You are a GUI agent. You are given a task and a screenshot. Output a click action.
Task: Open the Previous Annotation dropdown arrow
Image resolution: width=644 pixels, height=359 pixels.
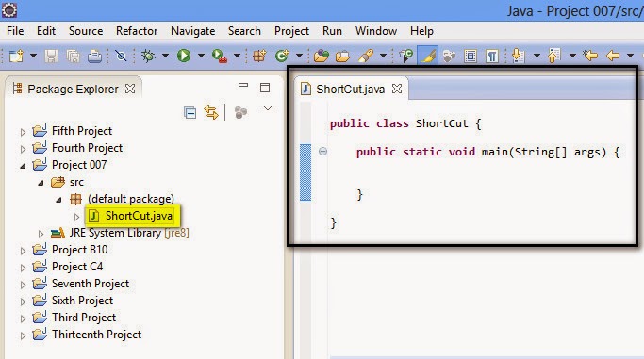[572, 56]
